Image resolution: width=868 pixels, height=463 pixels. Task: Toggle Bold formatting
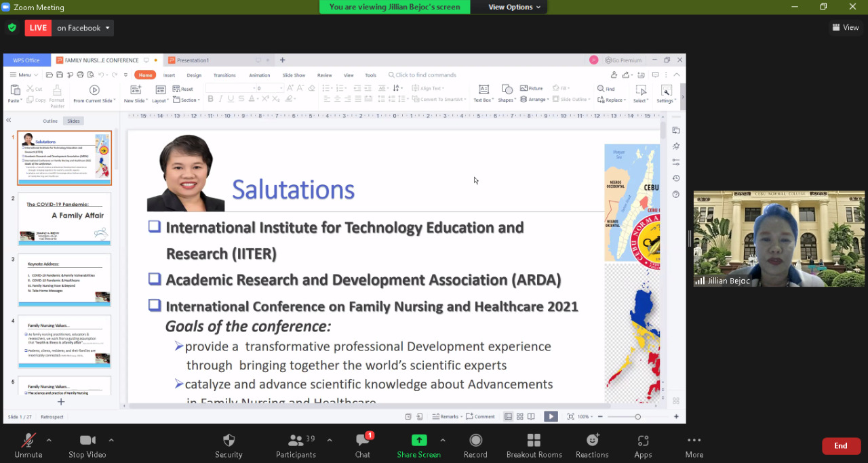(x=210, y=99)
